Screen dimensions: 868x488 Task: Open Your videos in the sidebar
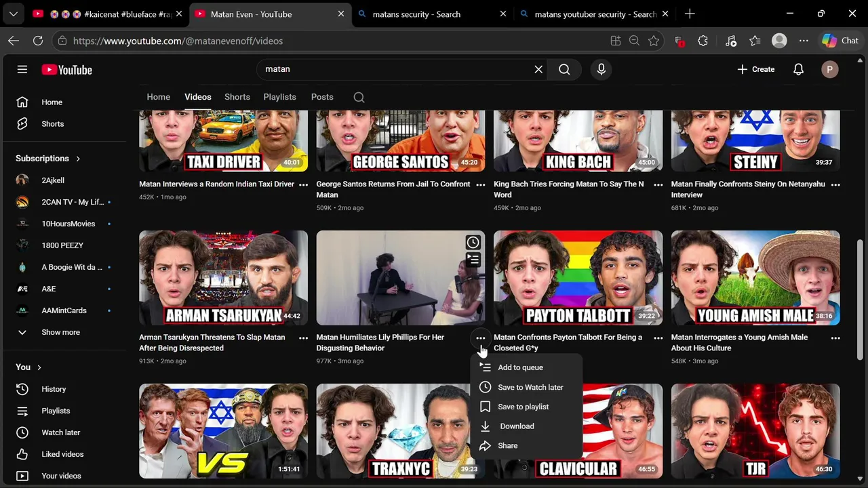[x=66, y=476]
